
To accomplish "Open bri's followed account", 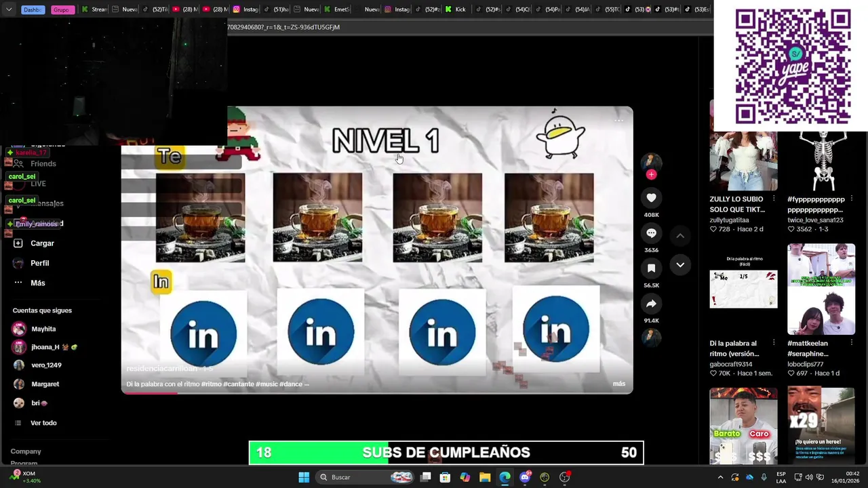I will [30, 403].
